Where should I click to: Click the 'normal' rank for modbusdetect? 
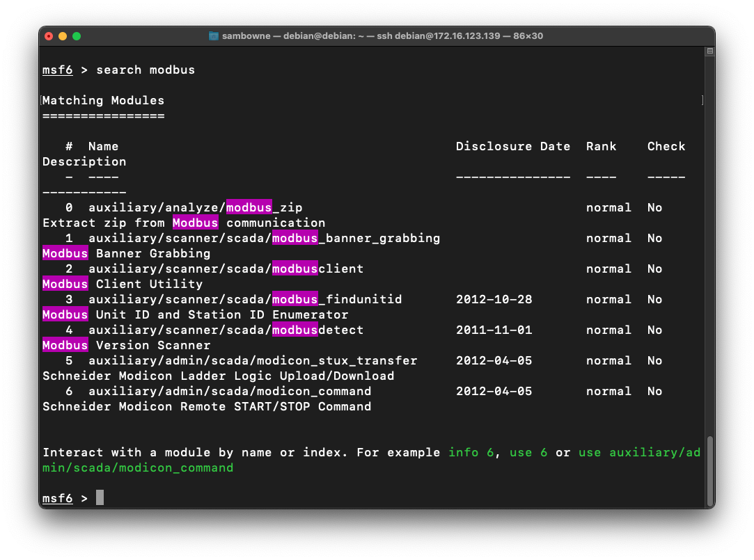pos(608,330)
